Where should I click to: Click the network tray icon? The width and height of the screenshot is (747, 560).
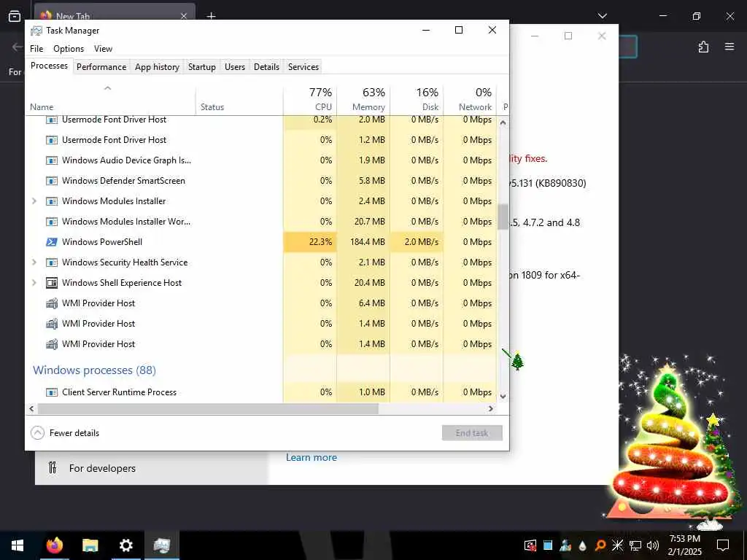click(x=635, y=545)
